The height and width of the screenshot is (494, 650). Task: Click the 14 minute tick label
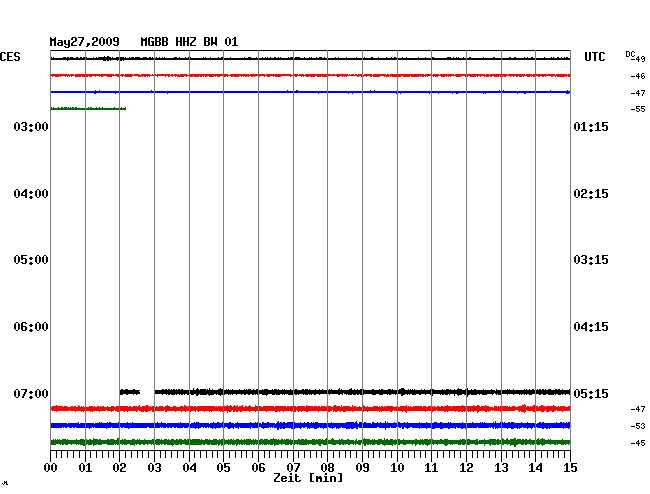coord(536,468)
